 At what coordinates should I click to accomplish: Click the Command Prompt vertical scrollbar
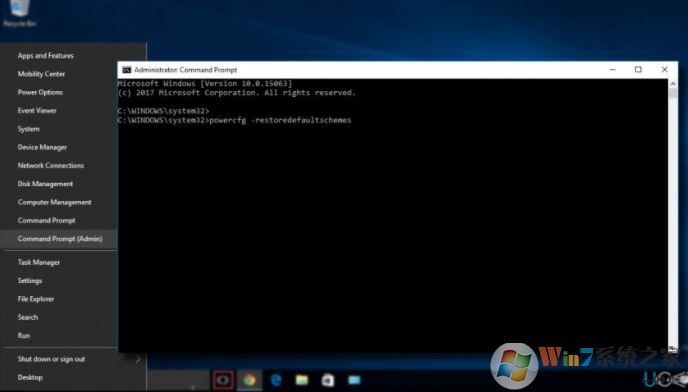(x=673, y=216)
